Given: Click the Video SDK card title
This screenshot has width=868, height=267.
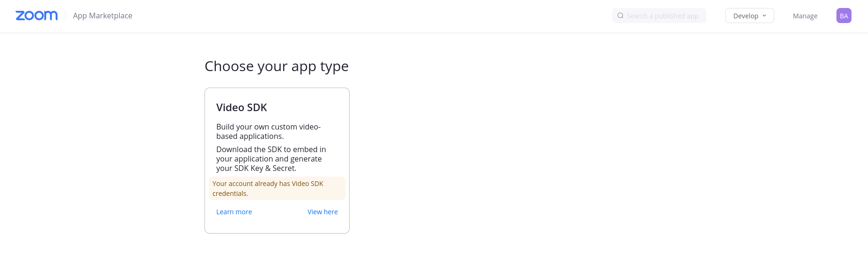Looking at the screenshot, I should [x=242, y=107].
